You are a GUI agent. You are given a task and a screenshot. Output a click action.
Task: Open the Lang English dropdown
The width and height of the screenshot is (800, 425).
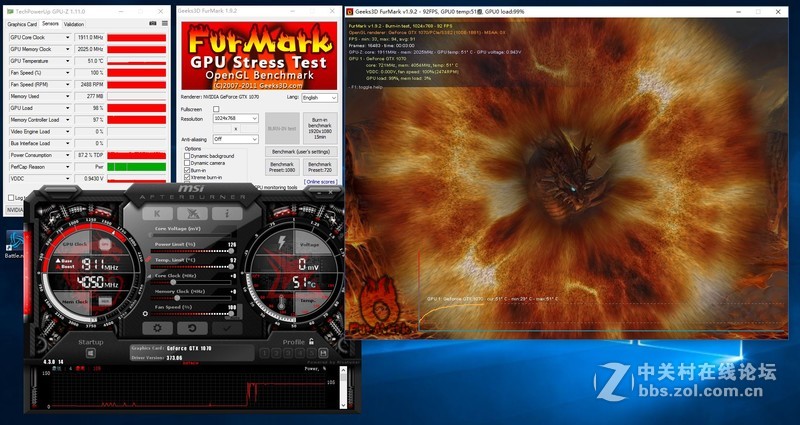(319, 97)
